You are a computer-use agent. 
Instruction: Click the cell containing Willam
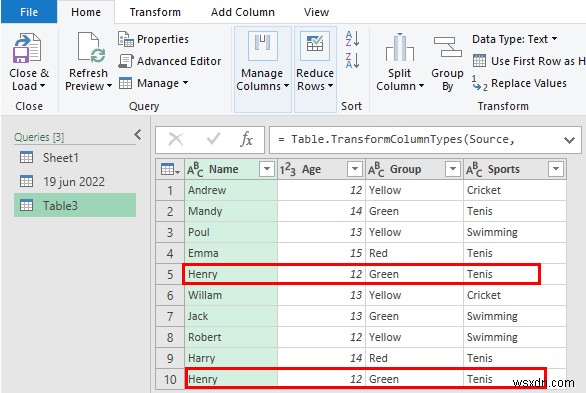[231, 295]
